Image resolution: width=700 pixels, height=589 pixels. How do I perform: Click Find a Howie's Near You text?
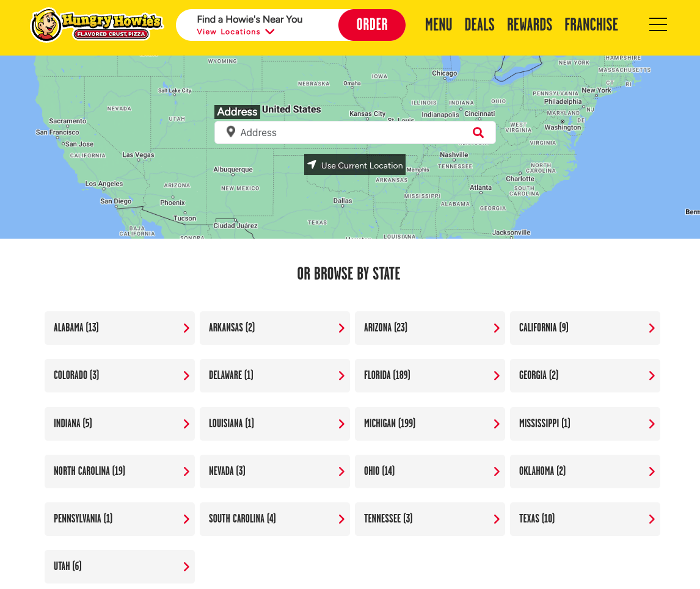click(250, 20)
